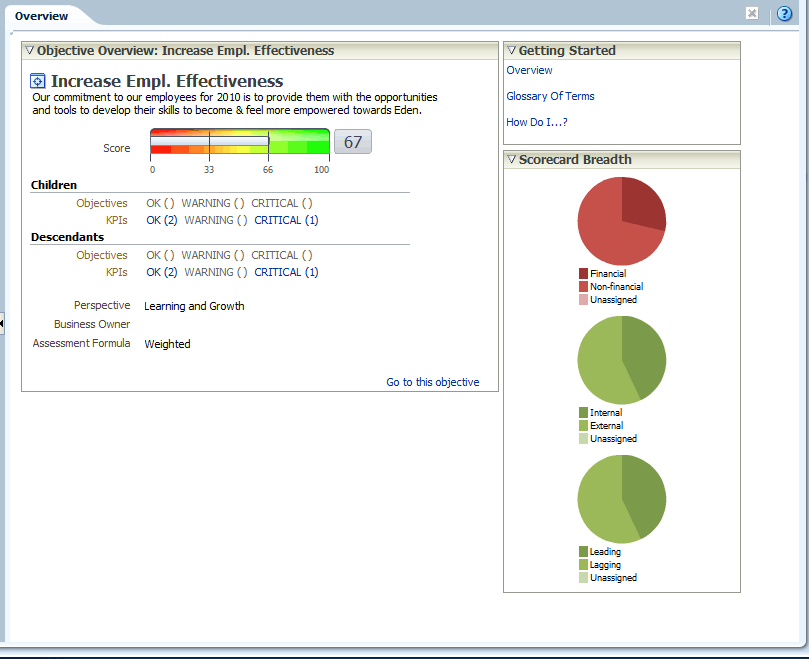Collapse the Scorecard Breadth panel

click(x=511, y=159)
